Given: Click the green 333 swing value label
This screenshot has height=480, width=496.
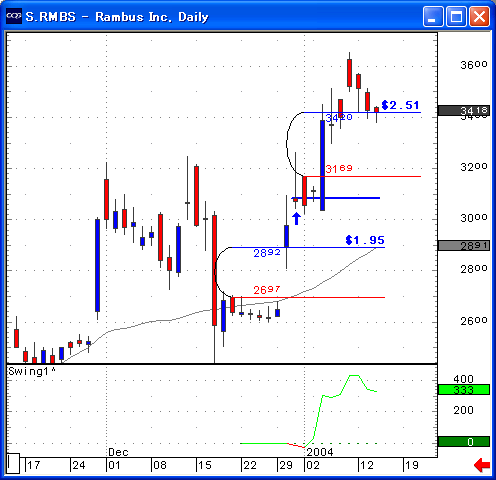Looking at the screenshot, I should pos(464,389).
